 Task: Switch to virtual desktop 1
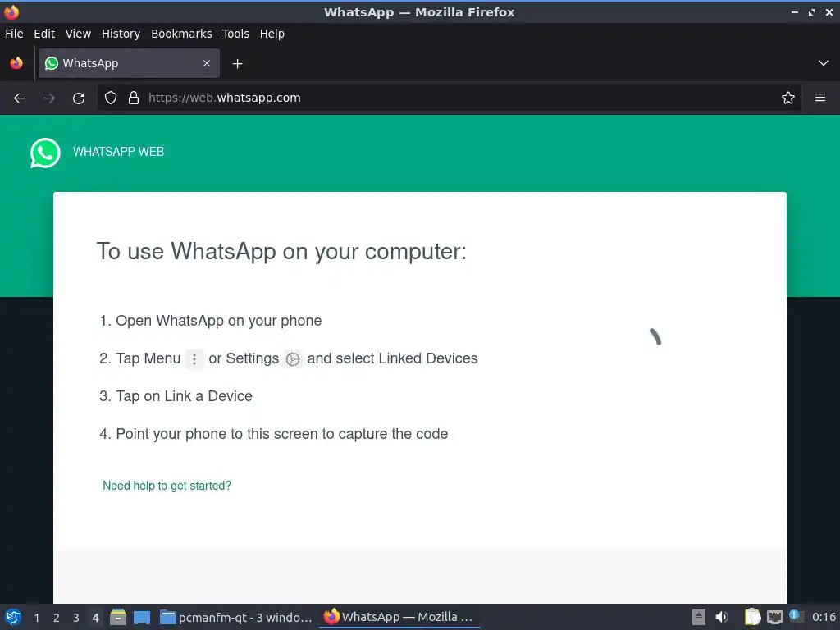click(x=36, y=618)
